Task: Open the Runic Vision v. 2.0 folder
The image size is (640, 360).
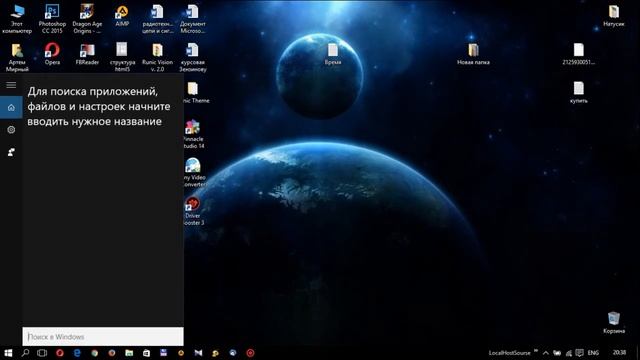Action: [x=158, y=57]
